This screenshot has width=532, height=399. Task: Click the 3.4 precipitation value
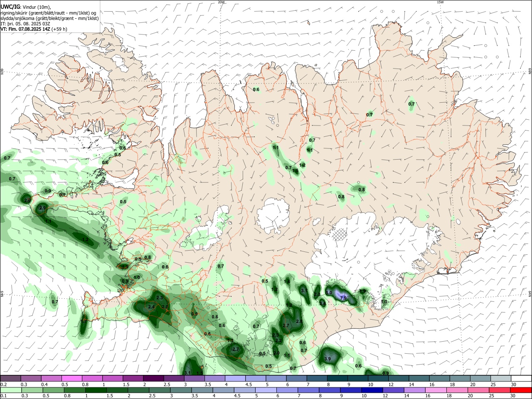(x=322, y=304)
